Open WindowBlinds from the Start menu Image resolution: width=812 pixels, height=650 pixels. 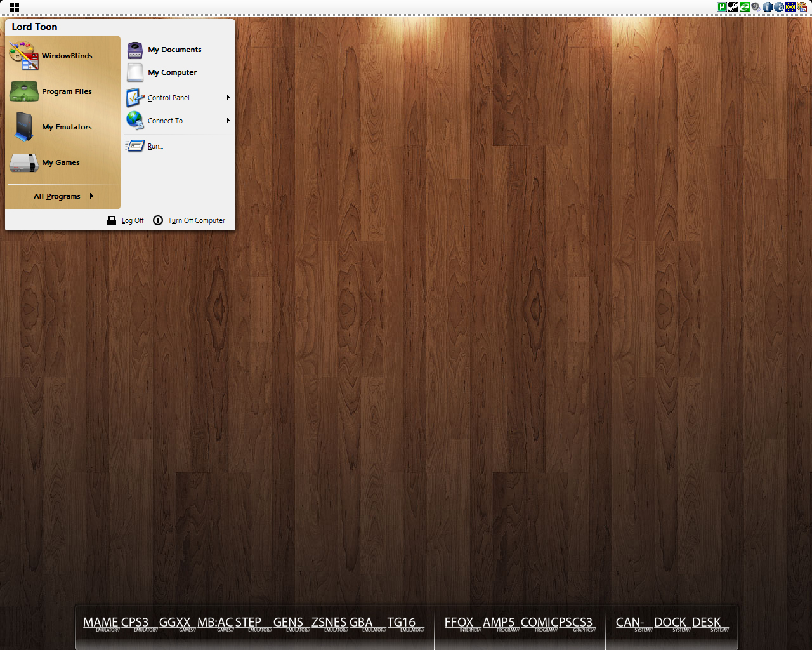[x=63, y=56]
